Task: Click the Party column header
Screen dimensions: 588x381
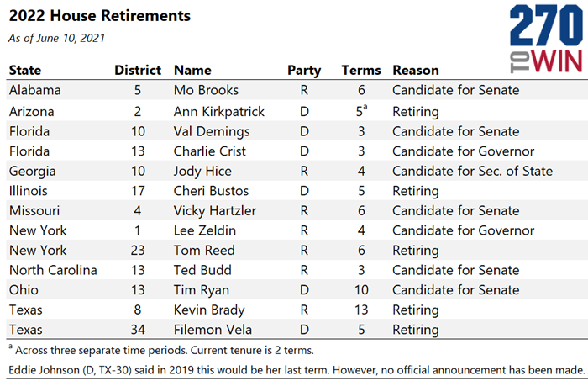Action: coord(304,71)
